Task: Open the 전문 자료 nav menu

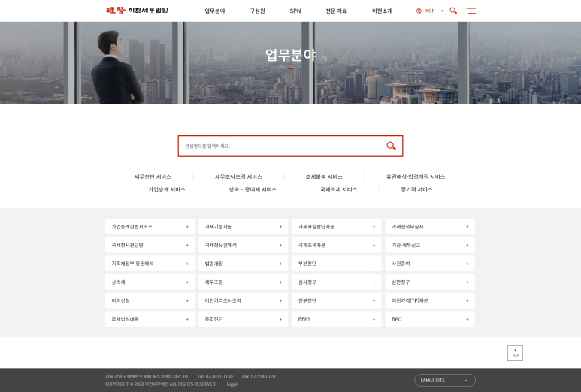Action: [x=337, y=11]
